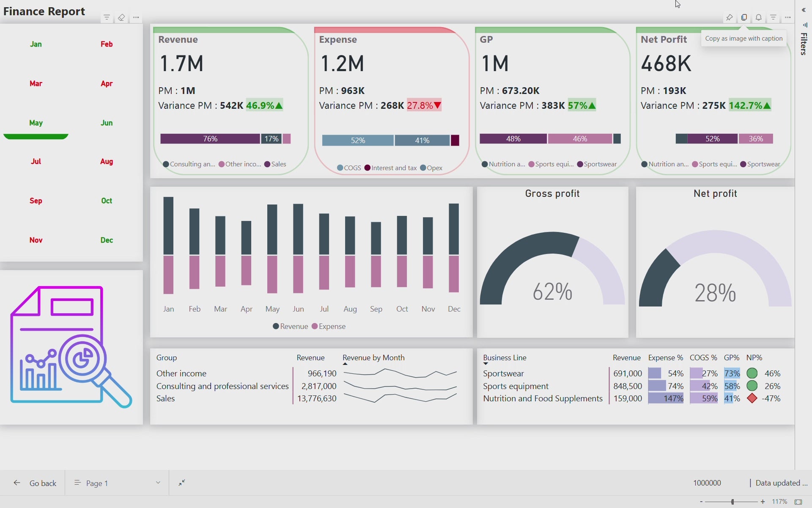Click the zoom slider handle
812x508 pixels.
pos(732,502)
